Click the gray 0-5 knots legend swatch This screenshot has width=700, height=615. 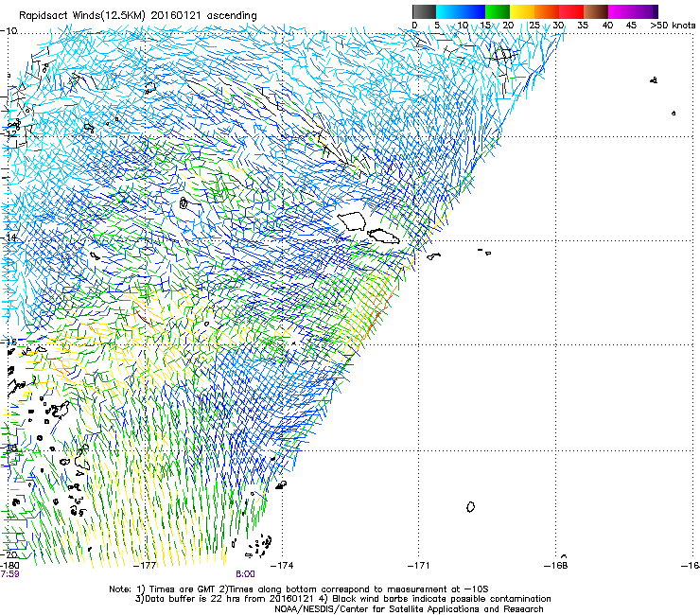[x=424, y=11]
